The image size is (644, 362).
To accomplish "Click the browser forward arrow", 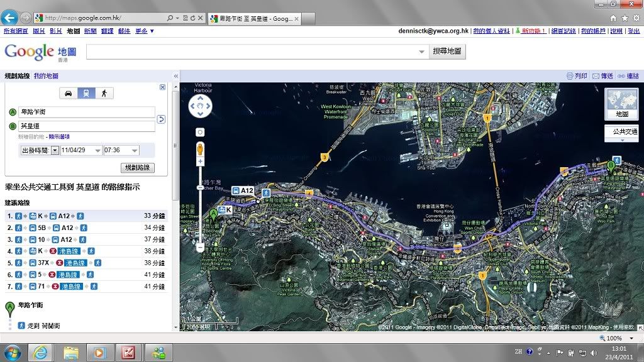I will point(25,18).
